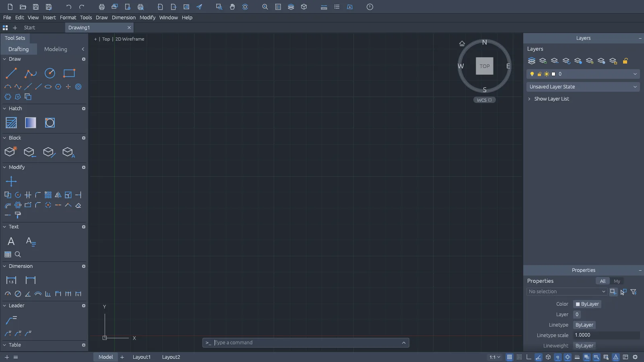
Task: Click the Color ByLayer swatch
Action: pyautogui.click(x=587, y=304)
